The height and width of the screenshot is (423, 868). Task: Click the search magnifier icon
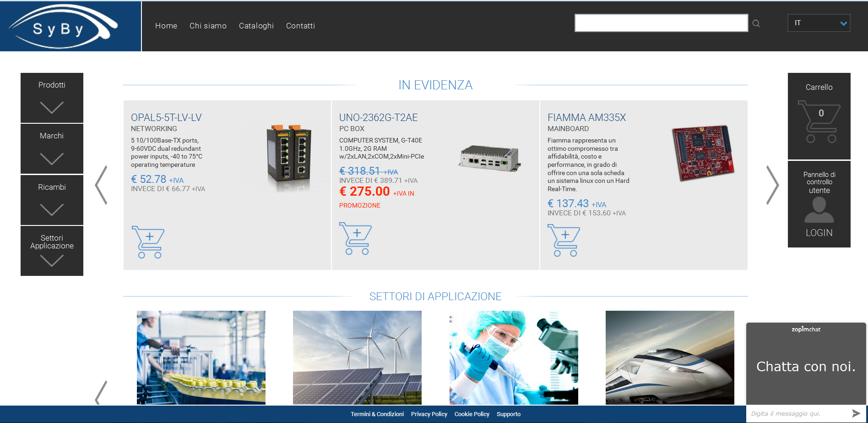[x=756, y=23]
